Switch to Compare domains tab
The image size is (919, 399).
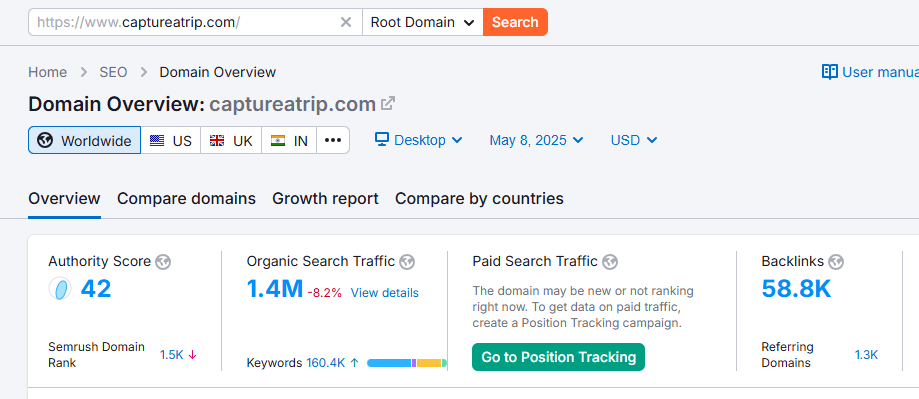[x=186, y=199]
